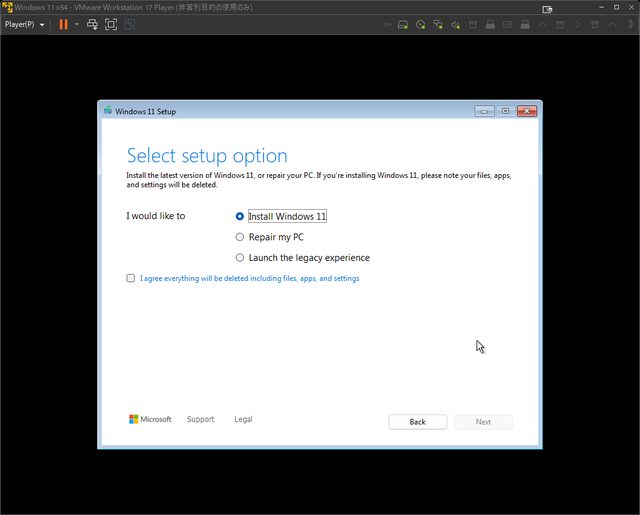Screen dimensions: 640x515
Task: Click the Microsoft logo in setup footer
Action: point(150,420)
